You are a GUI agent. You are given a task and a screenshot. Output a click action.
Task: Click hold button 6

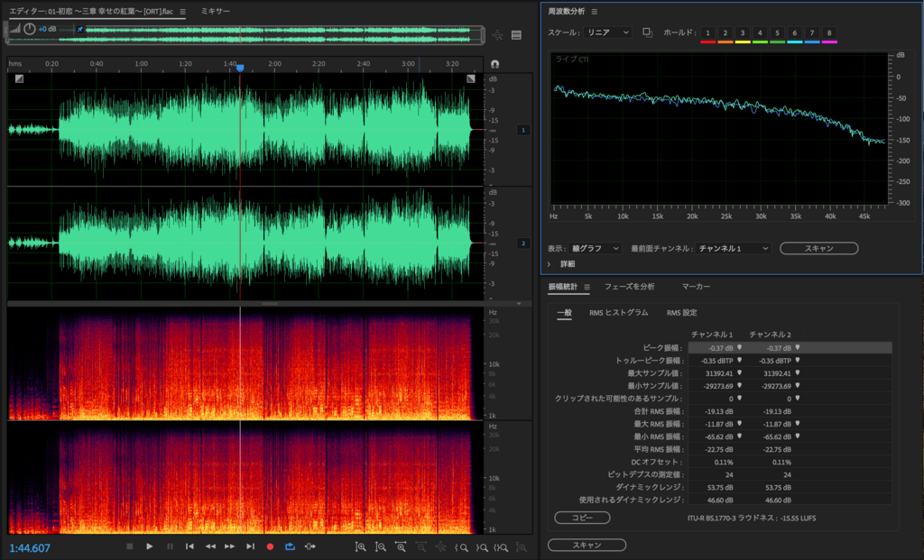pos(794,33)
